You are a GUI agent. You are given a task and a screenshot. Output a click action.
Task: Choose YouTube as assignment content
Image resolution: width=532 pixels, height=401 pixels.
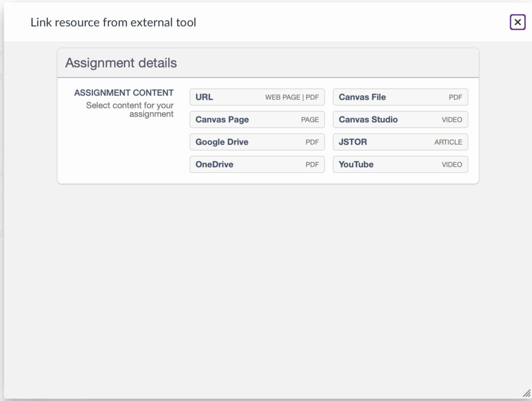(x=400, y=164)
